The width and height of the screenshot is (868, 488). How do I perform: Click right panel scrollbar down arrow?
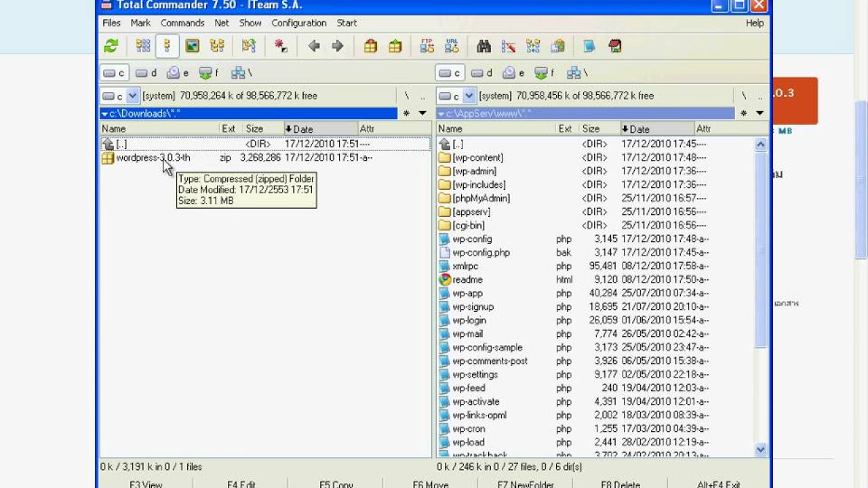click(760, 449)
